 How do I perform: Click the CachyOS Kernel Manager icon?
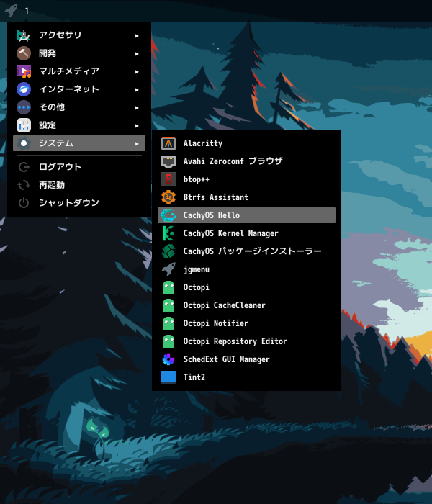(x=168, y=233)
